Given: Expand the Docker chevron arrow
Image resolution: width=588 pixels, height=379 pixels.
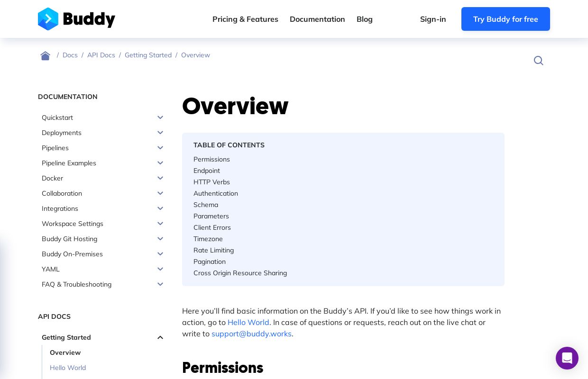Looking at the screenshot, I should point(160,178).
